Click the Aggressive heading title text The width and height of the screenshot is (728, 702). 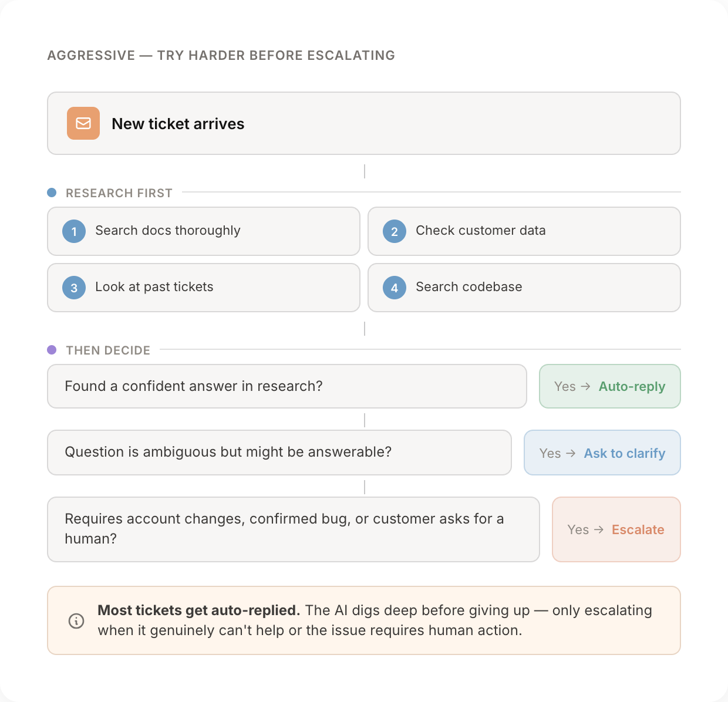[x=221, y=55]
